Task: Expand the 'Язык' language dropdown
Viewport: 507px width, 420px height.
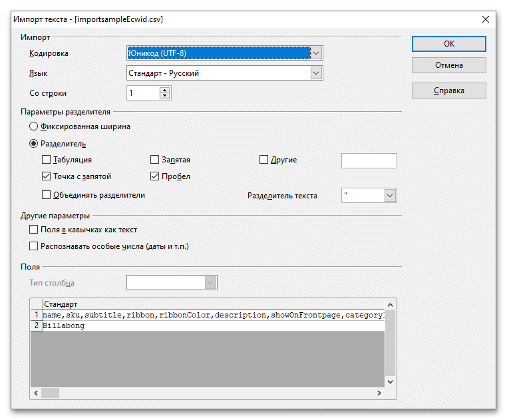Action: click(x=317, y=73)
